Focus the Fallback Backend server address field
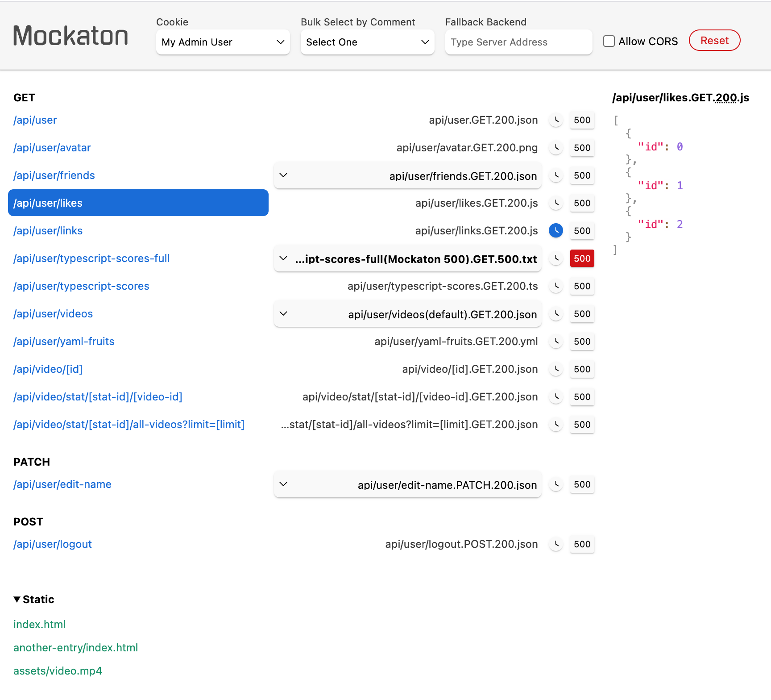The width and height of the screenshot is (771, 700). point(518,42)
